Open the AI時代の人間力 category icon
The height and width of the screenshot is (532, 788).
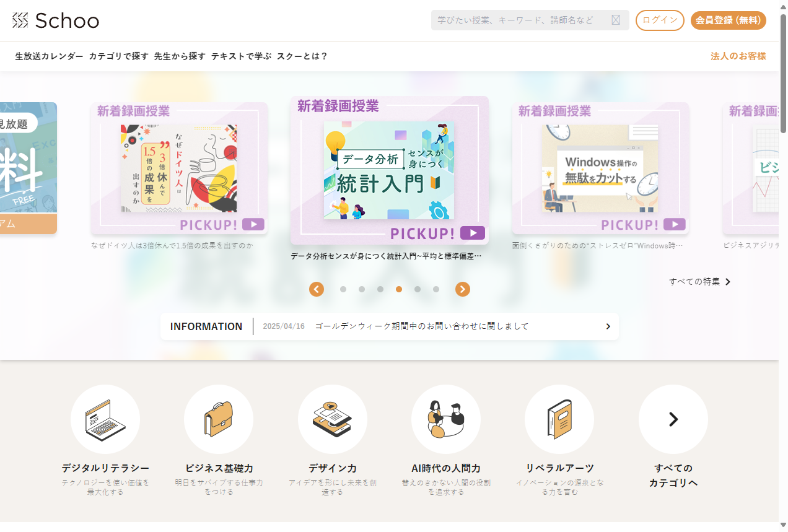click(x=446, y=419)
